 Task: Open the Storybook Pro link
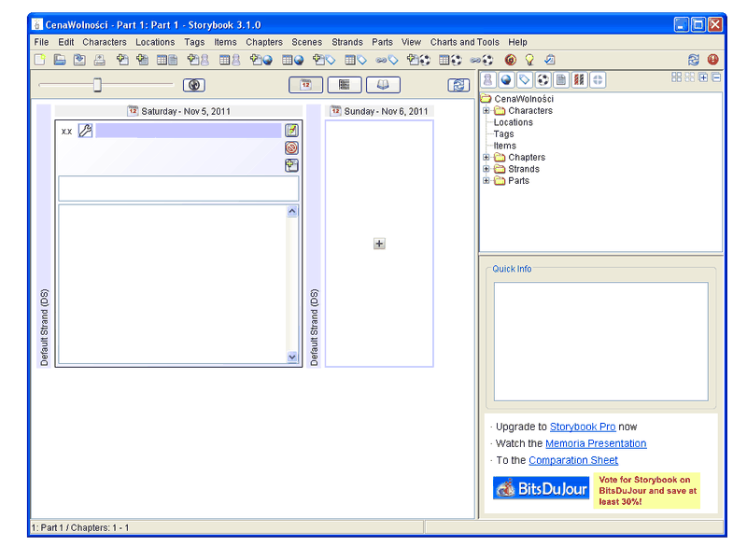(583, 427)
